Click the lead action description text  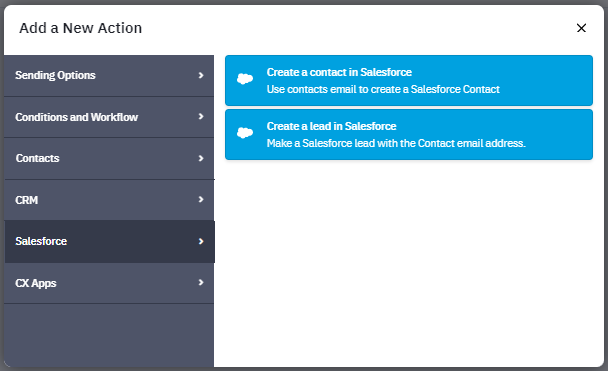pyautogui.click(x=396, y=143)
